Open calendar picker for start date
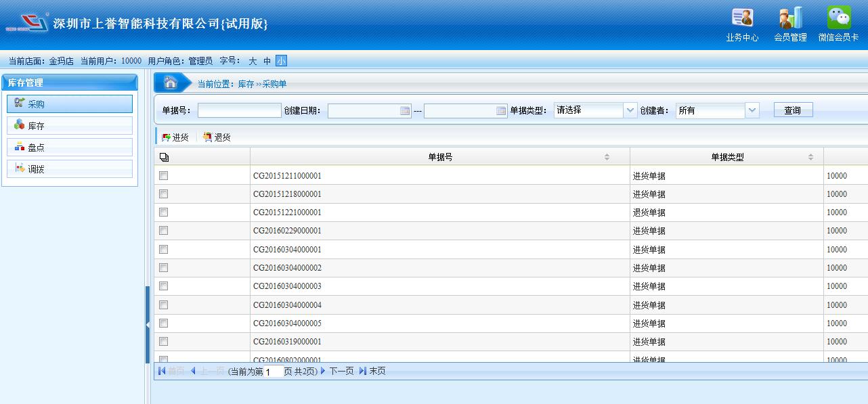This screenshot has height=404, width=868. [405, 111]
